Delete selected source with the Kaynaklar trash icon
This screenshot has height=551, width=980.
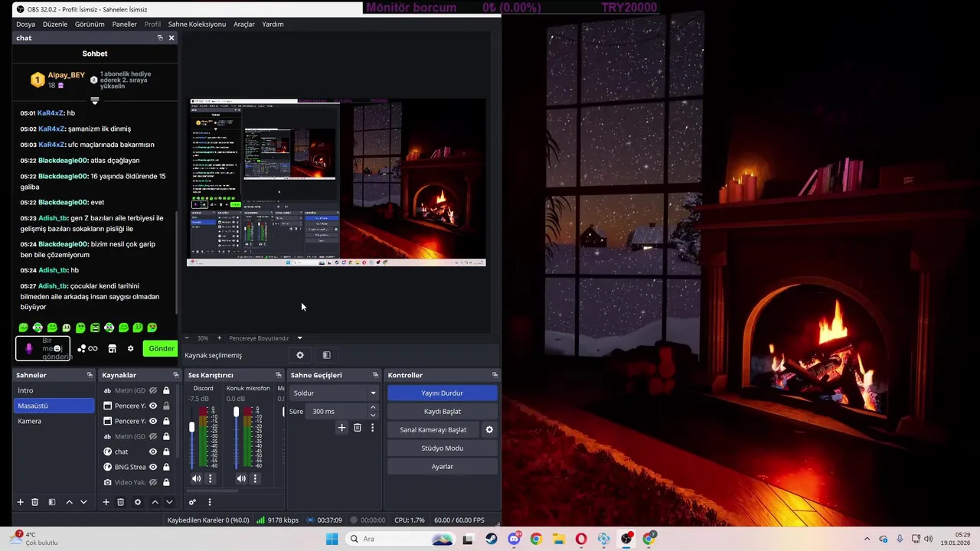(x=120, y=502)
